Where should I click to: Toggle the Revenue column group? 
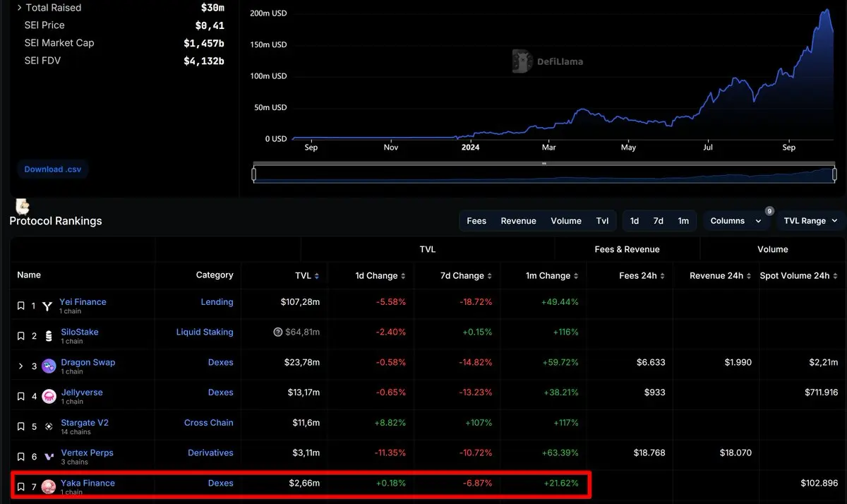coord(519,221)
